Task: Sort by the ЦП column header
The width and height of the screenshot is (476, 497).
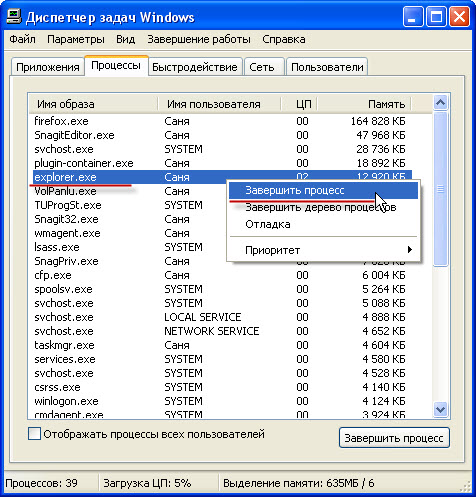Action: tap(299, 104)
